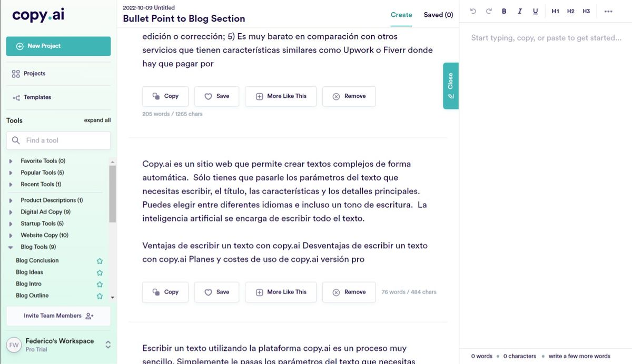The width and height of the screenshot is (632, 364).
Task: Click the New Project button
Action: pos(58,46)
